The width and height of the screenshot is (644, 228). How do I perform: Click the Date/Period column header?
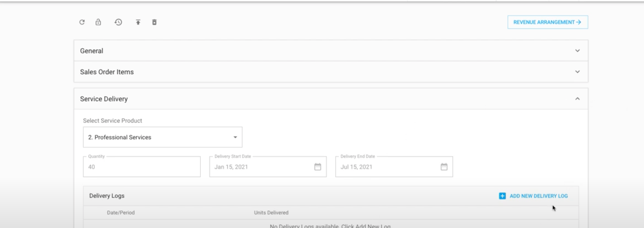pos(121,213)
